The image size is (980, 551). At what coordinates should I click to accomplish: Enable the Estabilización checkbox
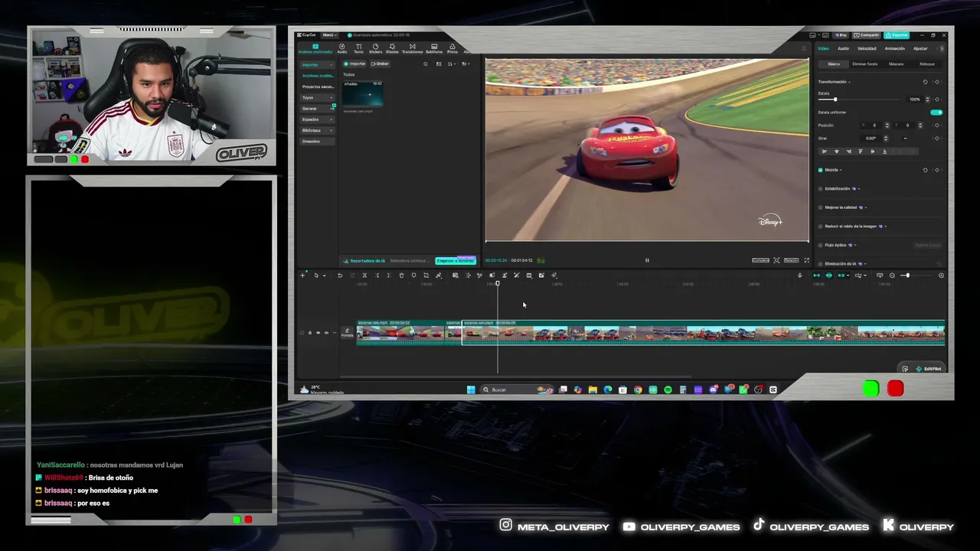(821, 188)
